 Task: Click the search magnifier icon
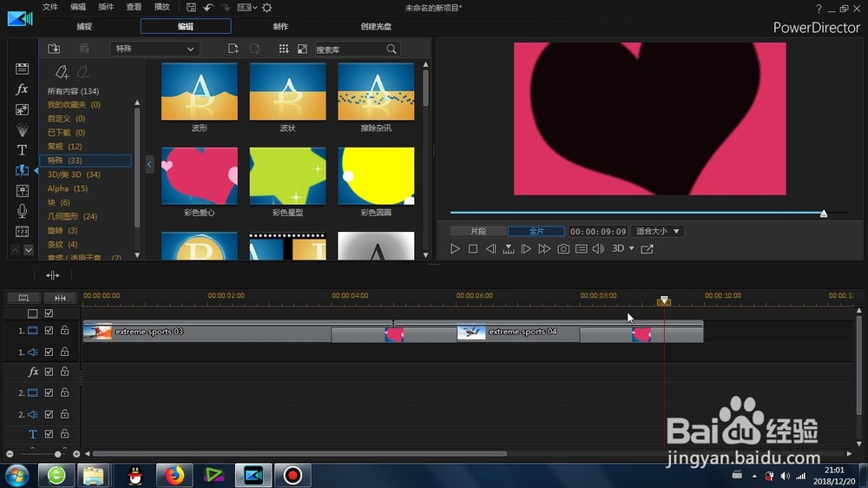point(391,49)
